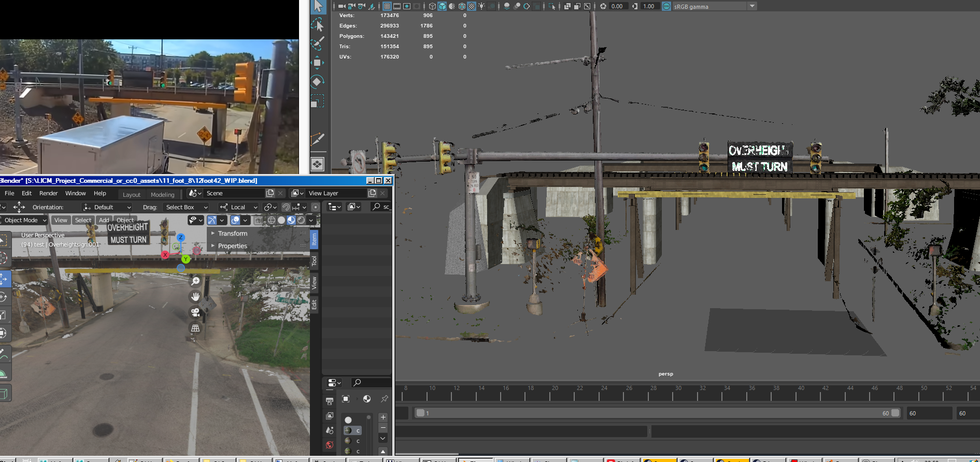
Task: Open the Window menu in Blender
Action: (x=75, y=193)
